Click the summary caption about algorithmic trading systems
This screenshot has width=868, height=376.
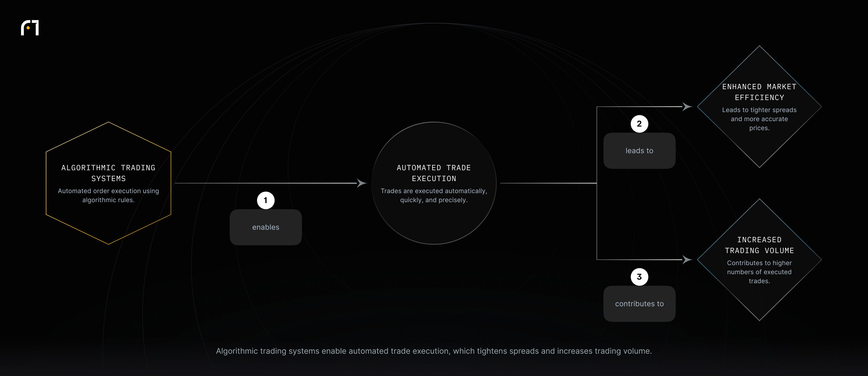(434, 351)
